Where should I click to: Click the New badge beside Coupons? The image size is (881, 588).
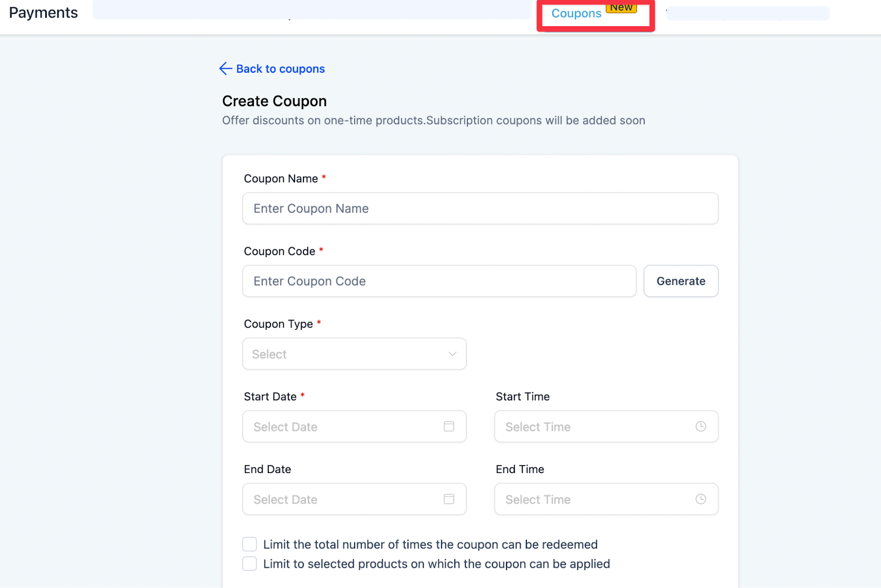coord(621,7)
